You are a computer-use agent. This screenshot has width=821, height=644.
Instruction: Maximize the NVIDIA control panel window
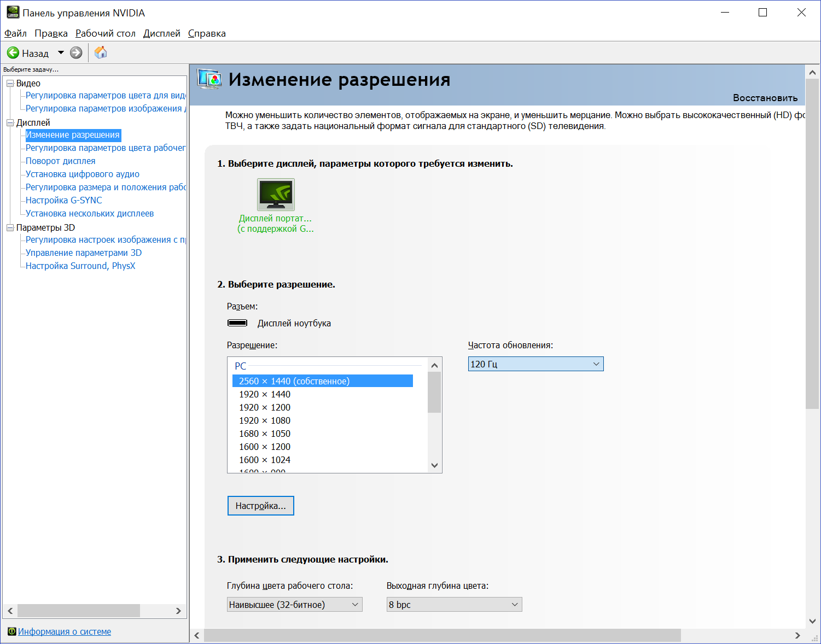click(762, 13)
